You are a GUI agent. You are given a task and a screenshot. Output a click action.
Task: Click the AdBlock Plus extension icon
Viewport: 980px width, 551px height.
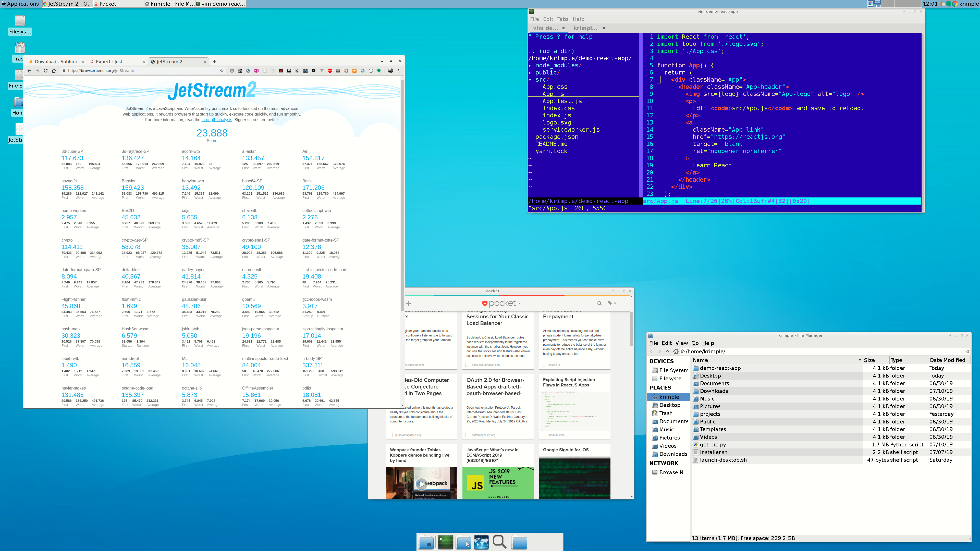pos(330,71)
